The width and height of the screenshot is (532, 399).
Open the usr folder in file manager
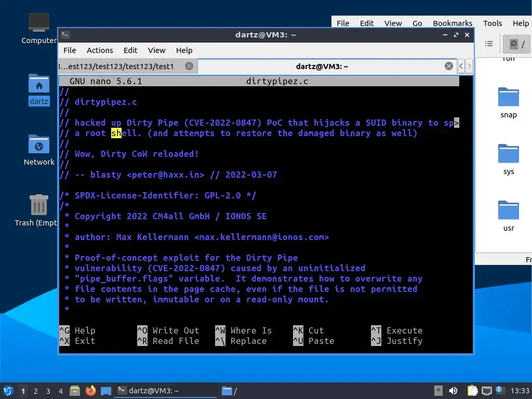(508, 216)
